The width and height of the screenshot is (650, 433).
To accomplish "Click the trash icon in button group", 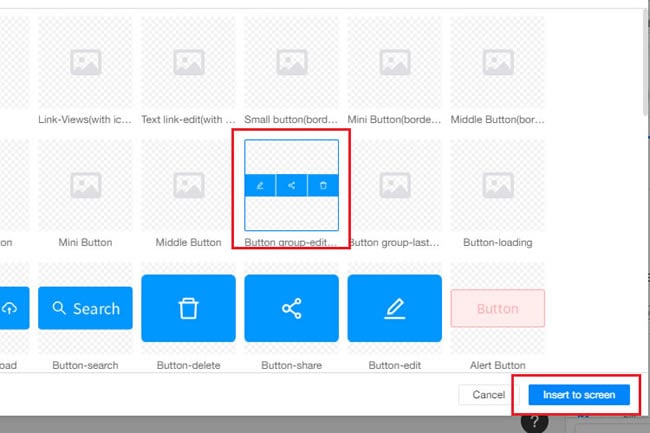I will (x=323, y=185).
